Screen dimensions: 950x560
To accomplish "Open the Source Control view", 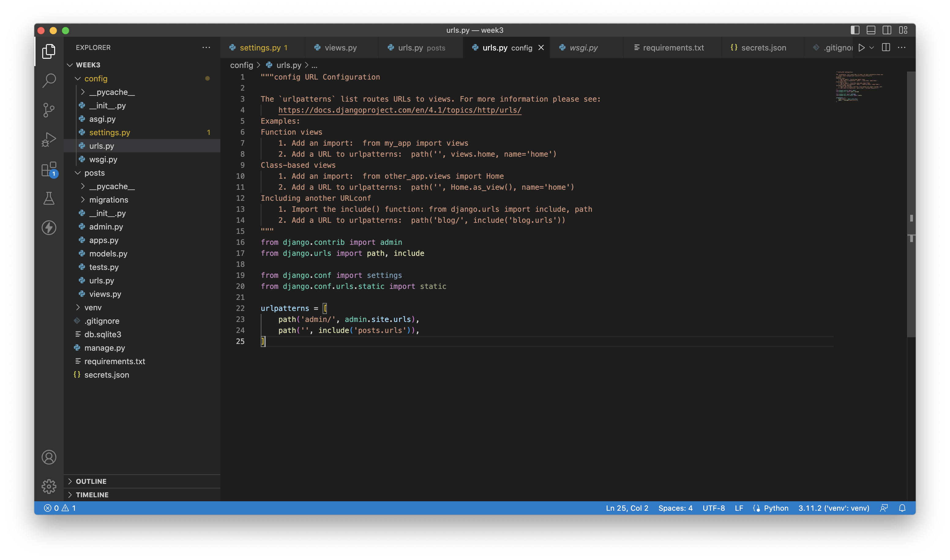I will point(49,110).
